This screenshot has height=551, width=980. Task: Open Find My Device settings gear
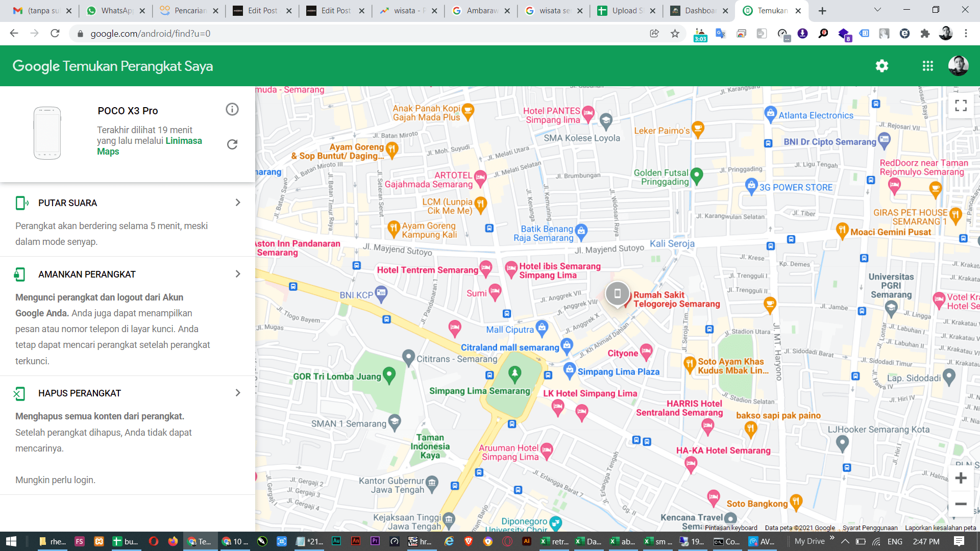click(x=881, y=66)
